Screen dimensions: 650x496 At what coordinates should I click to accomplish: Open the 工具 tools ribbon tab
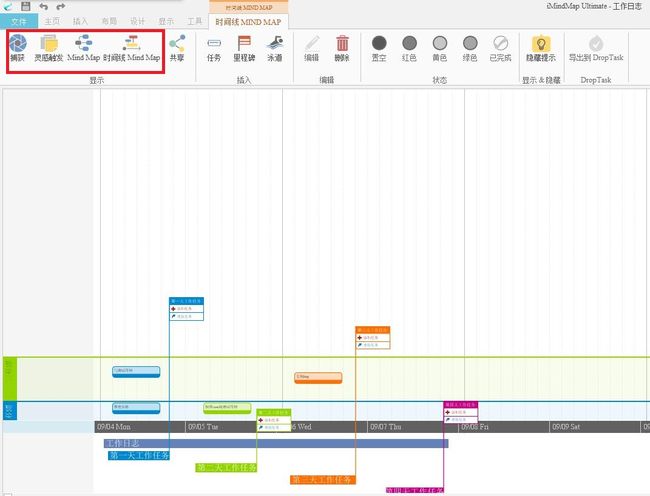click(194, 21)
